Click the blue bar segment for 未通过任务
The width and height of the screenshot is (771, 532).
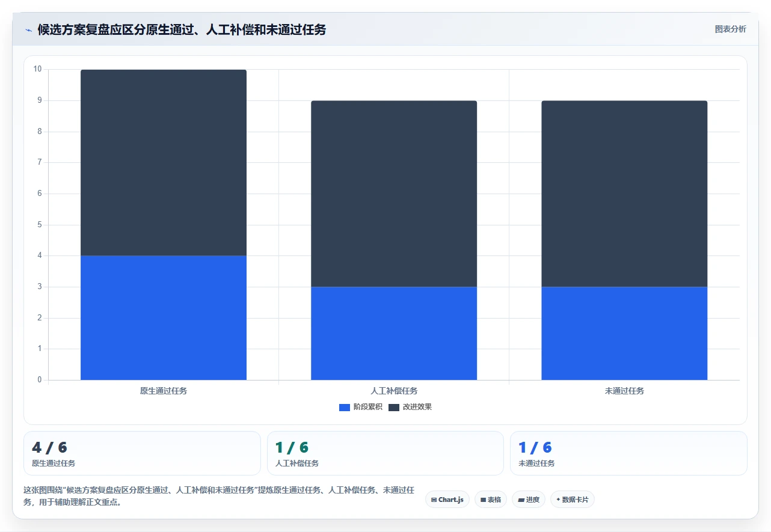point(624,334)
